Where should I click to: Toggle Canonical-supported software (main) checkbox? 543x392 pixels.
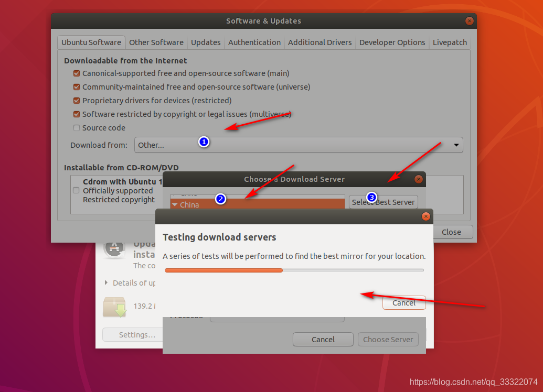[x=77, y=73]
